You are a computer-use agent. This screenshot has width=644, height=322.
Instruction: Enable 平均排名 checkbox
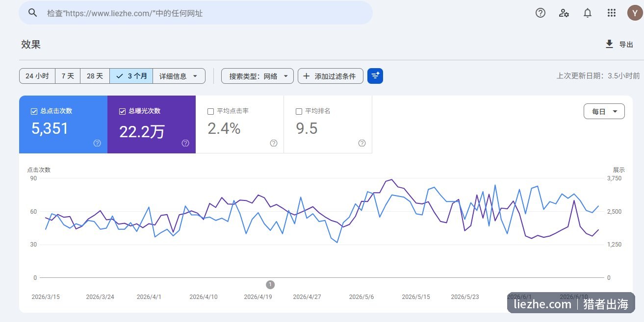click(299, 111)
